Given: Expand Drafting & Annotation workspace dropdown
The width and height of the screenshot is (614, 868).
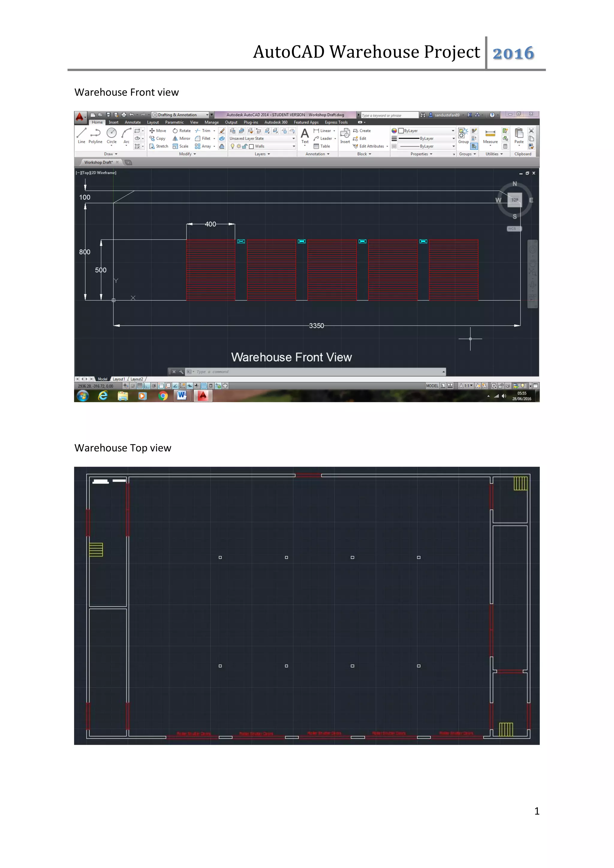Looking at the screenshot, I should pos(207,115).
